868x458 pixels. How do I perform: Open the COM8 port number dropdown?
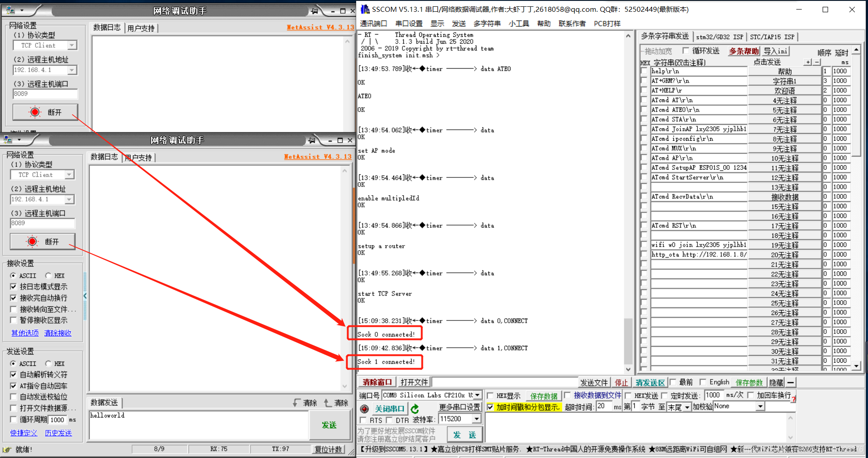pyautogui.click(x=477, y=395)
